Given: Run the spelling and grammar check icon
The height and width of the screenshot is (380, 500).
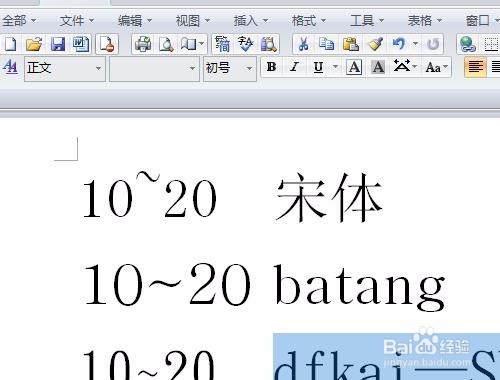Looking at the screenshot, I should point(246,44).
